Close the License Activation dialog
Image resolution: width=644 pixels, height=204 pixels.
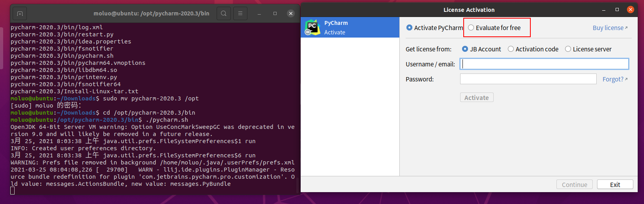631,9
